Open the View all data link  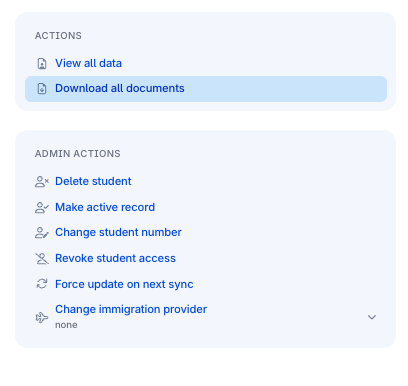(88, 63)
